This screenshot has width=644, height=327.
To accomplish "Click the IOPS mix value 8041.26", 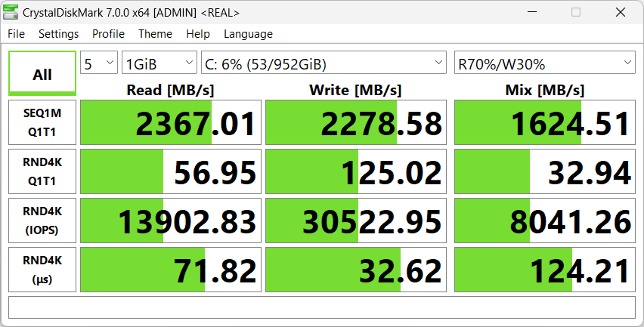I will tap(545, 221).
